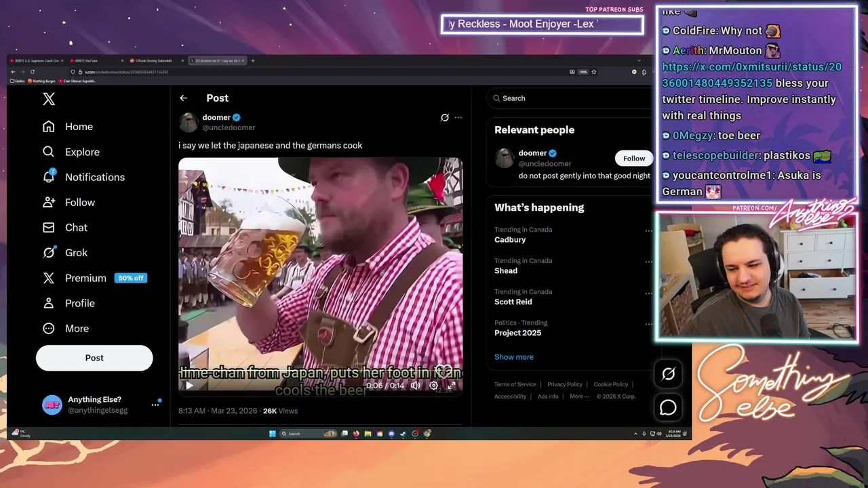Open the Dailies bookmark folder
This screenshot has height=488, width=868.
pos(18,81)
